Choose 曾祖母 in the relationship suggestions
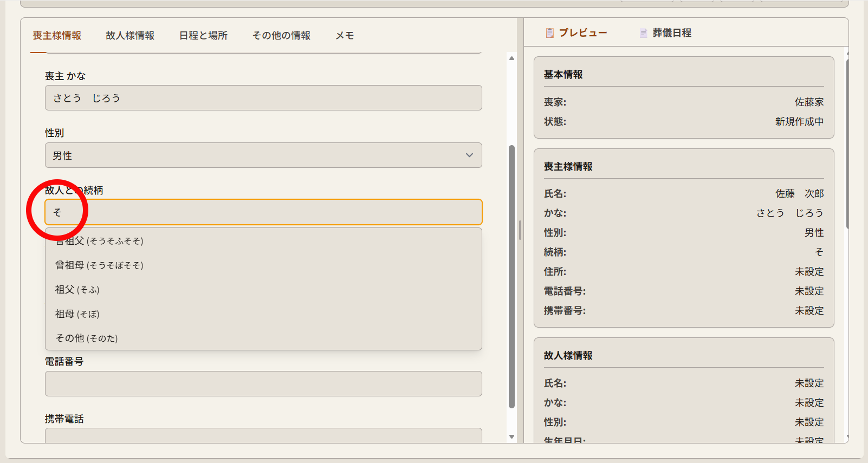 click(x=99, y=265)
